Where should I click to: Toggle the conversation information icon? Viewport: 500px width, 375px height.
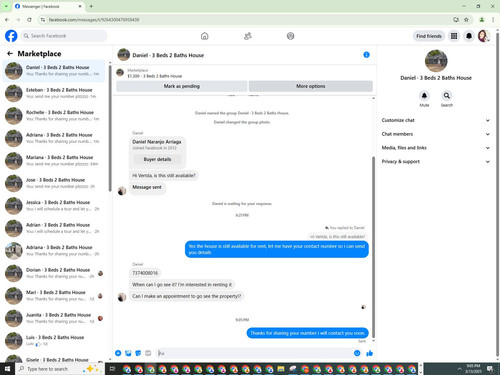click(x=366, y=55)
